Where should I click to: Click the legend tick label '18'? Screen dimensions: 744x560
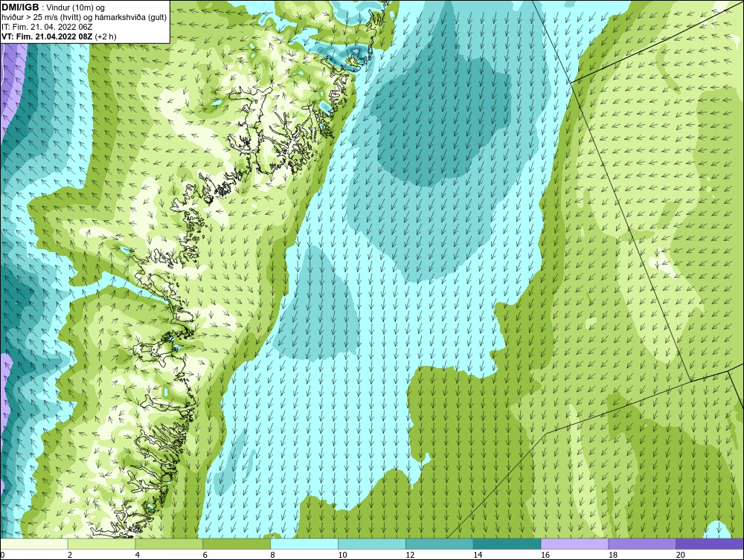click(612, 555)
